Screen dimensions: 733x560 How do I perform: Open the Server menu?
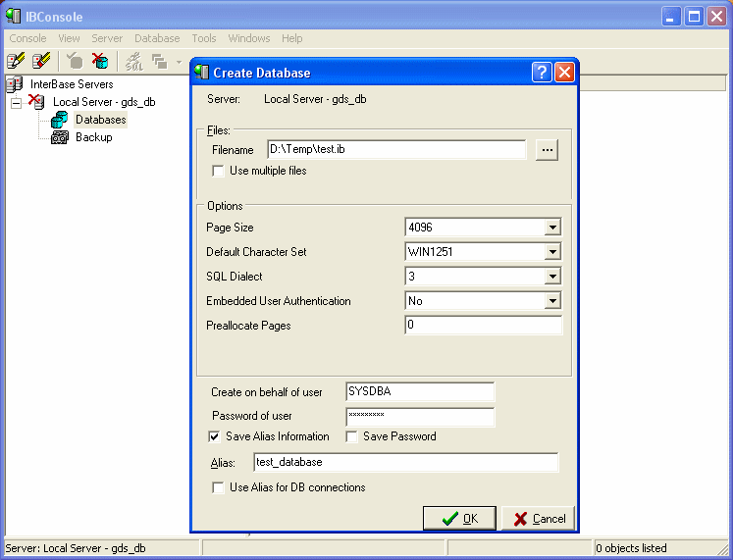point(107,38)
